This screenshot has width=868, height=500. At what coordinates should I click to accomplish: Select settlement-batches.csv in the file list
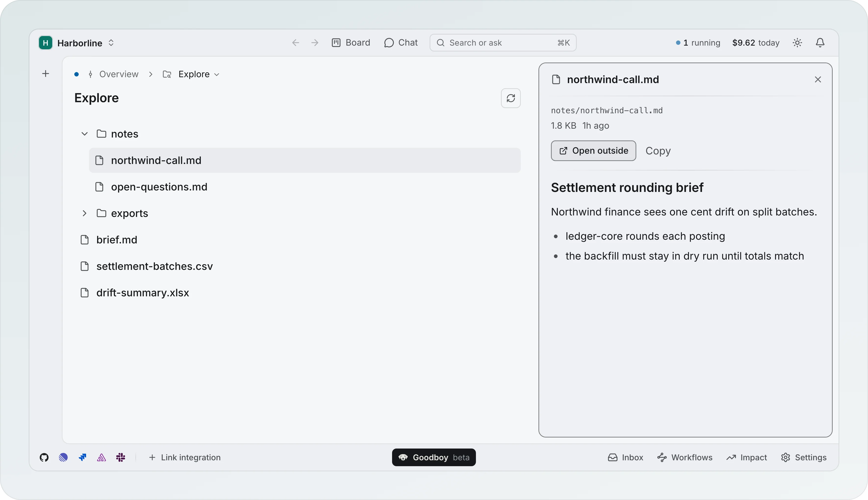click(x=297, y=266)
